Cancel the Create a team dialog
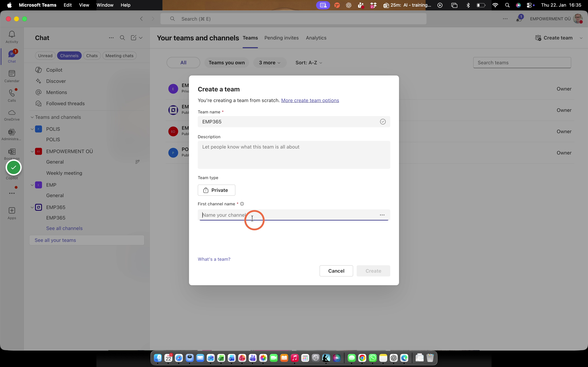The image size is (588, 367). [x=336, y=271]
